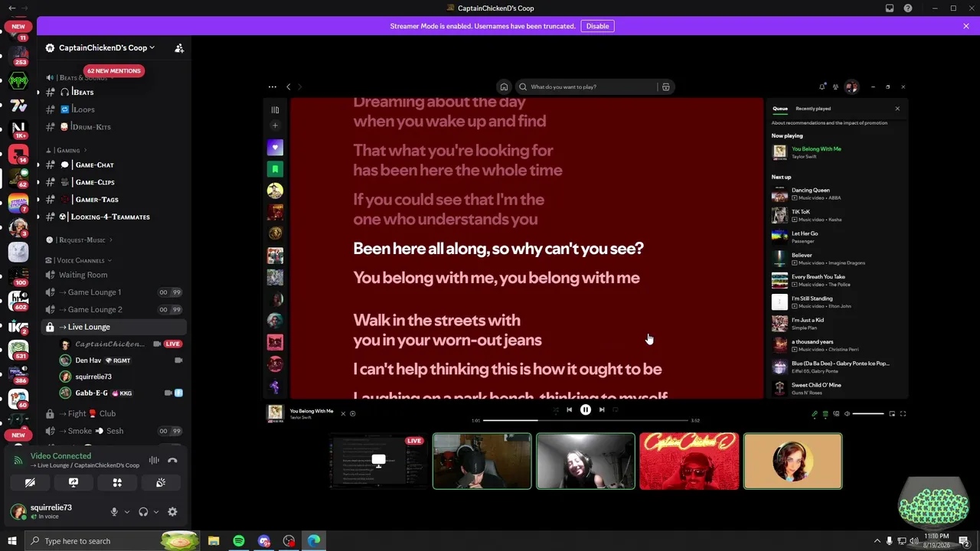Toggle the Spotify queue button
980x551 pixels.
tap(825, 414)
